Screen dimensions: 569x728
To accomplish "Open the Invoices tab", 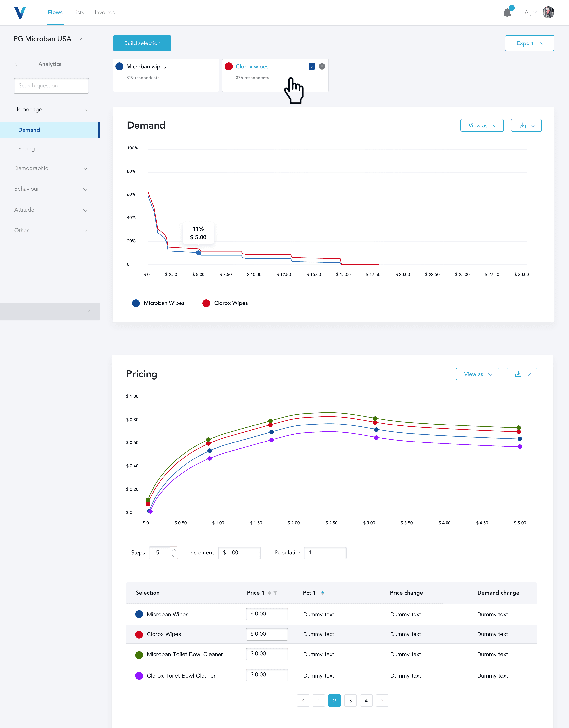I will coord(105,12).
